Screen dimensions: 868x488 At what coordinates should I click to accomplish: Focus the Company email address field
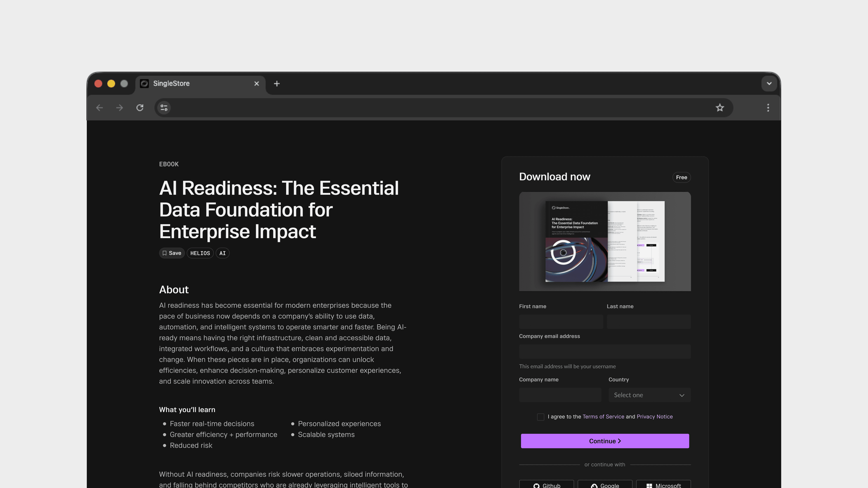tap(605, 352)
